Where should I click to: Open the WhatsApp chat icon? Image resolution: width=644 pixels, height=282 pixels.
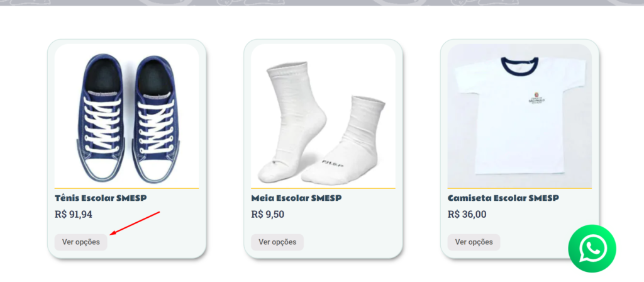[592, 248]
